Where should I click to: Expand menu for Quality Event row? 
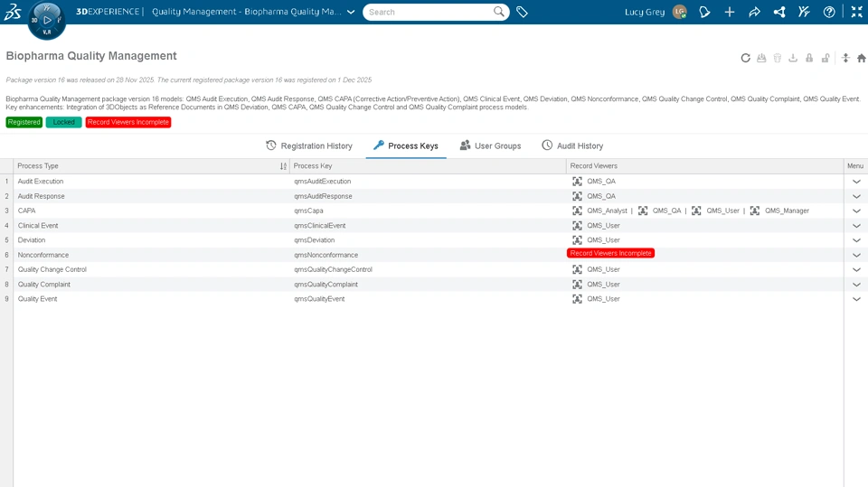click(x=856, y=299)
